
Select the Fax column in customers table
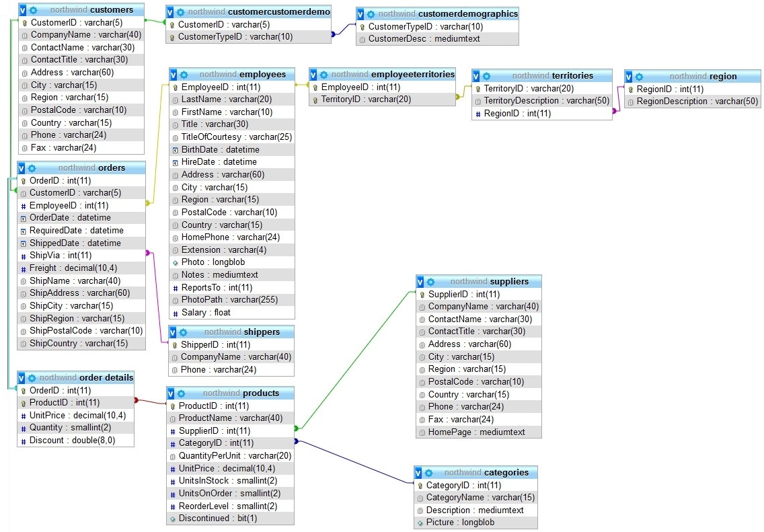(x=81, y=148)
